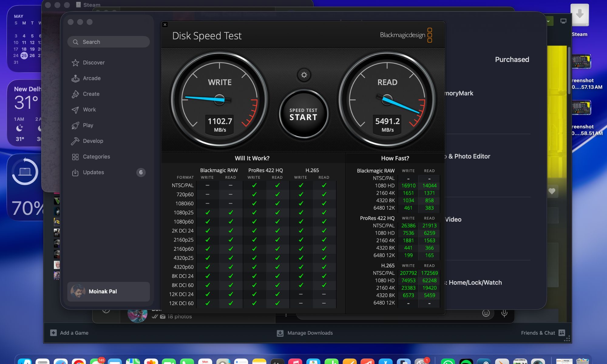Open the chat contact avatar picture
Screen dimensions: 607x364
(137, 315)
